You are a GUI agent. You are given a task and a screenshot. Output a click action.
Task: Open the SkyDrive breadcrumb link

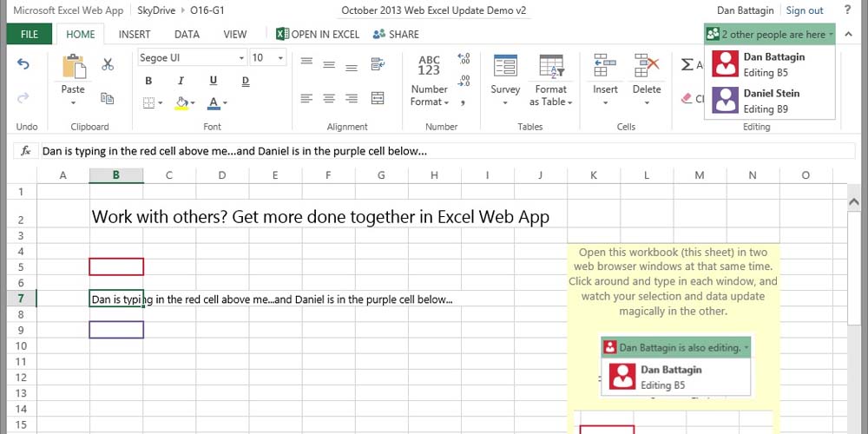coord(156,10)
